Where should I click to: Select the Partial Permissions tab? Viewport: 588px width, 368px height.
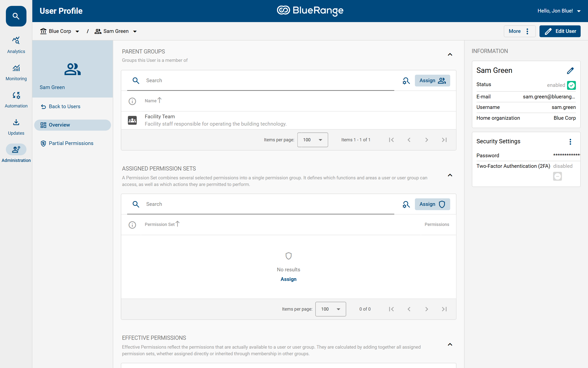click(73, 143)
